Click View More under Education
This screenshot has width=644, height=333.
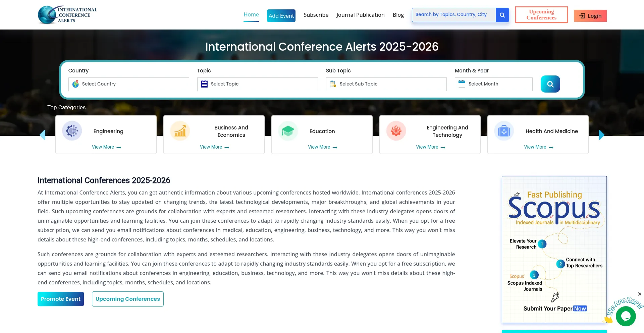coord(323,147)
